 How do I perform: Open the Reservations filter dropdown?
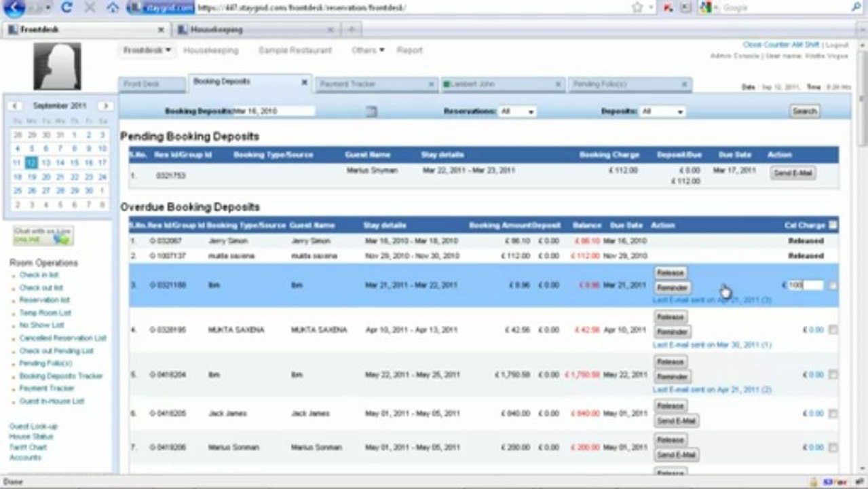(x=517, y=111)
